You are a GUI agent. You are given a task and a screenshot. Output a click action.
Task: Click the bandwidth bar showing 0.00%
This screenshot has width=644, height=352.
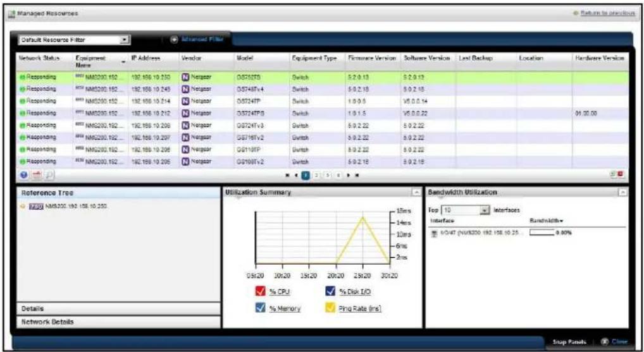(x=542, y=233)
